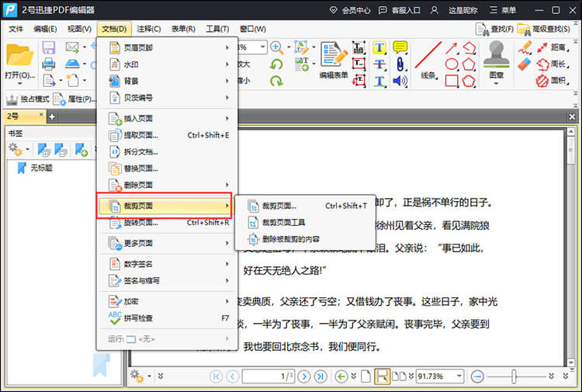Click the green rotate clockwise icon
582x392 pixels.
(276, 81)
